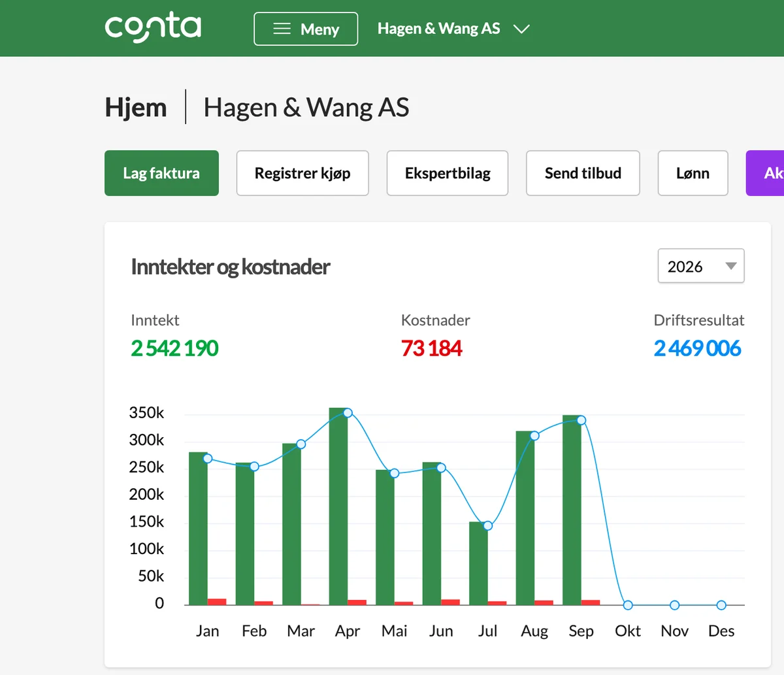
Task: Select the April line data point
Action: point(348,413)
